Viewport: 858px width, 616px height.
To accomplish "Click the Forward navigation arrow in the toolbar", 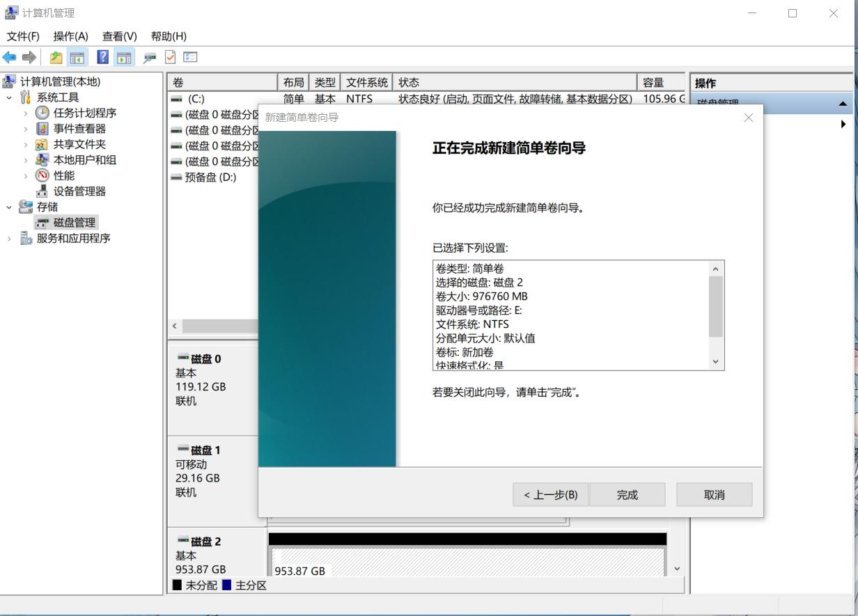I will (29, 57).
